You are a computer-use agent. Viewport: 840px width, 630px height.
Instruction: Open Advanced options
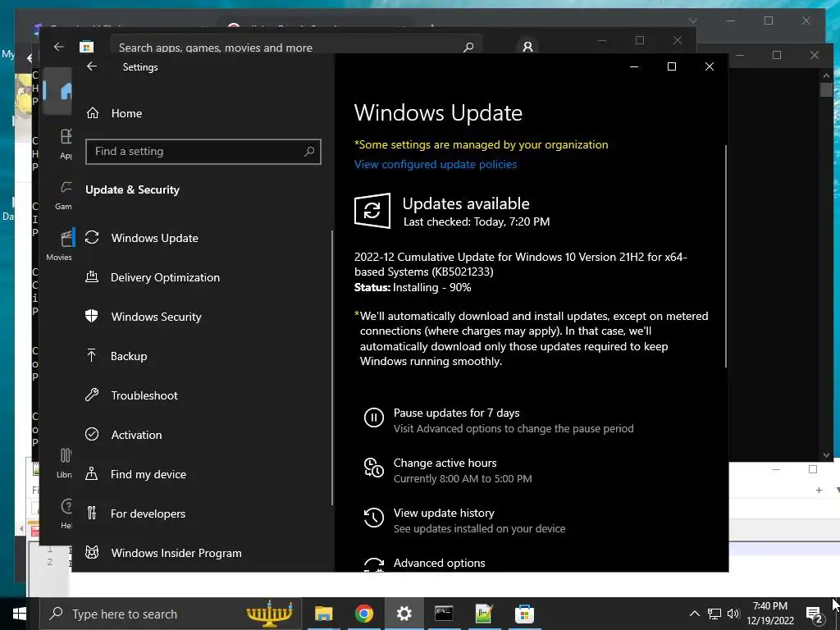click(440, 563)
